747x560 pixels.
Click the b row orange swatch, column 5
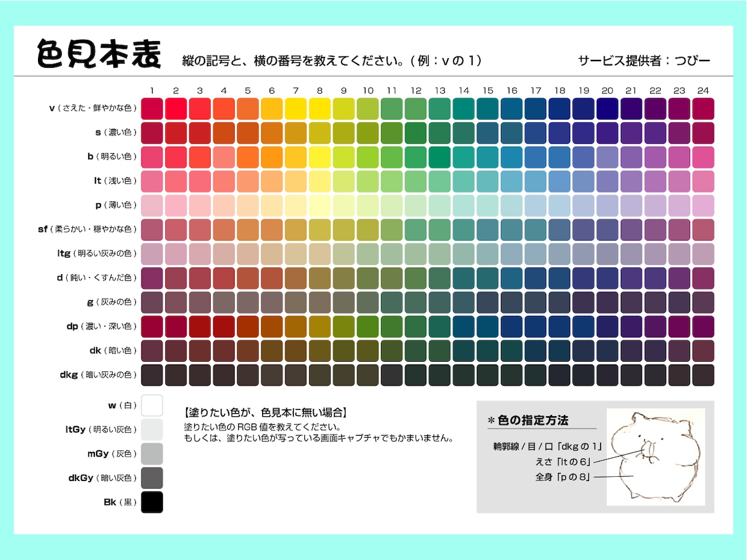[248, 157]
